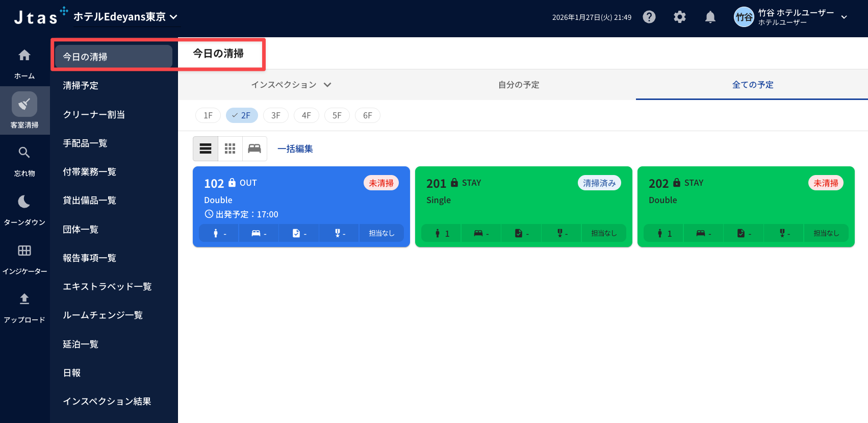The image size is (868, 423).
Task: Click 担当なし assignee on room 202
Action: 826,233
